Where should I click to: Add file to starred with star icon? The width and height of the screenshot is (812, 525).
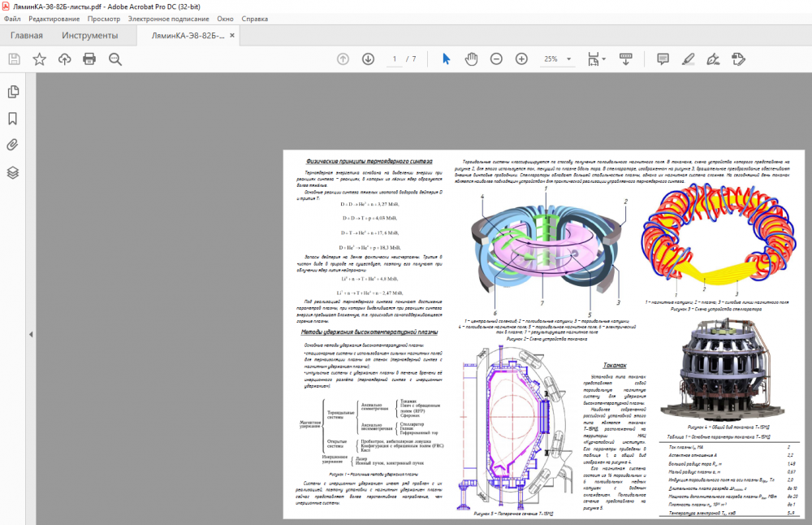tap(39, 59)
